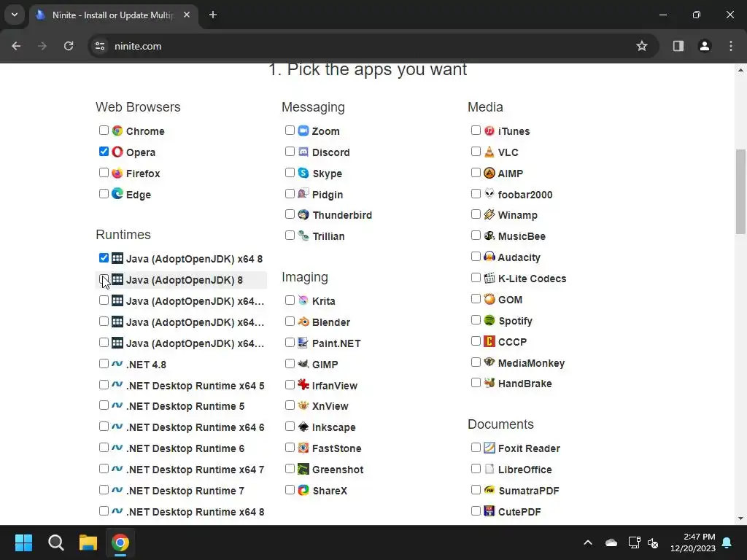Click the Edge logo icon

point(117,194)
